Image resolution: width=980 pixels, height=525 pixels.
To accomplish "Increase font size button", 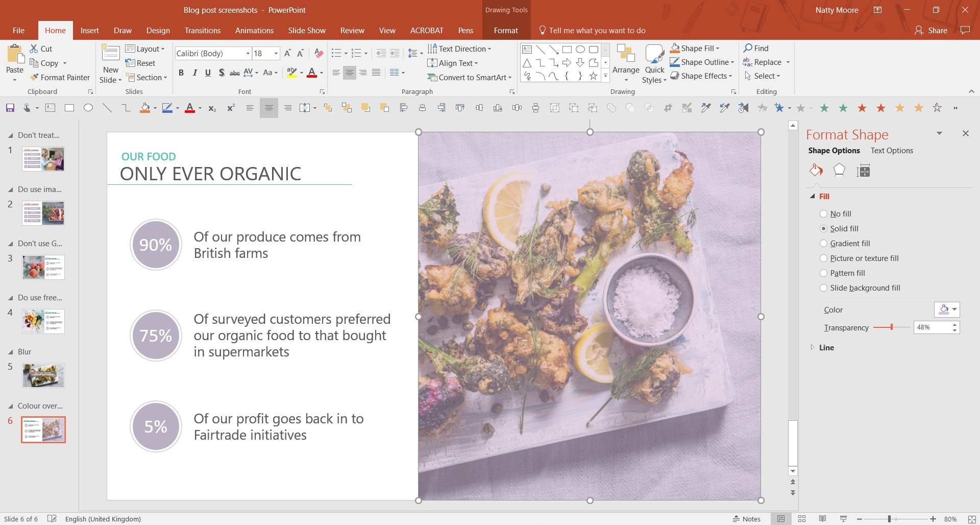I will [288, 53].
